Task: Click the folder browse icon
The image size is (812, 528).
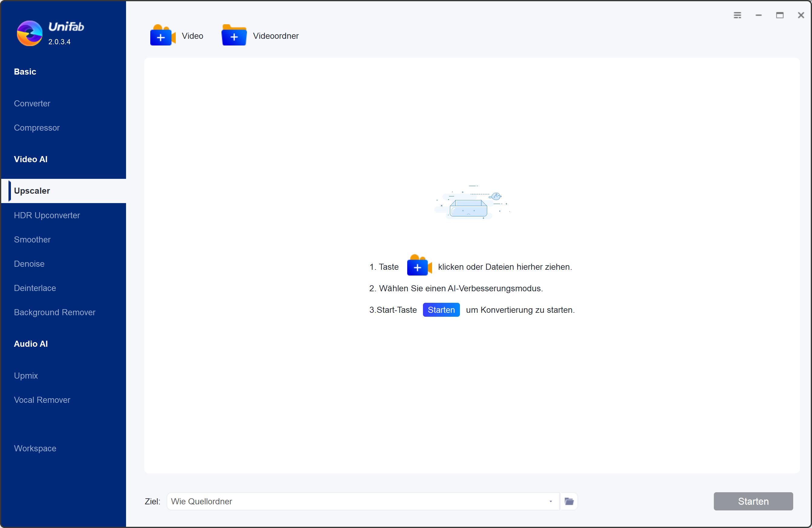Action: (x=569, y=501)
